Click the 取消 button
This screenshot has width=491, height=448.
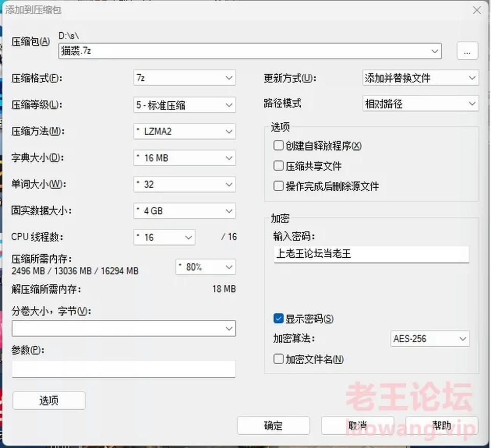pos(358,425)
